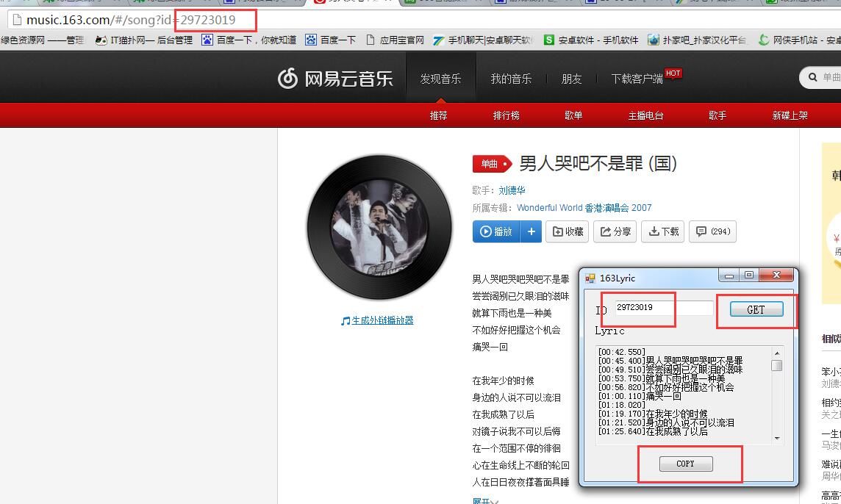This screenshot has height=504, width=841.
Task: Click the GET button in 163Lyric
Action: [755, 309]
